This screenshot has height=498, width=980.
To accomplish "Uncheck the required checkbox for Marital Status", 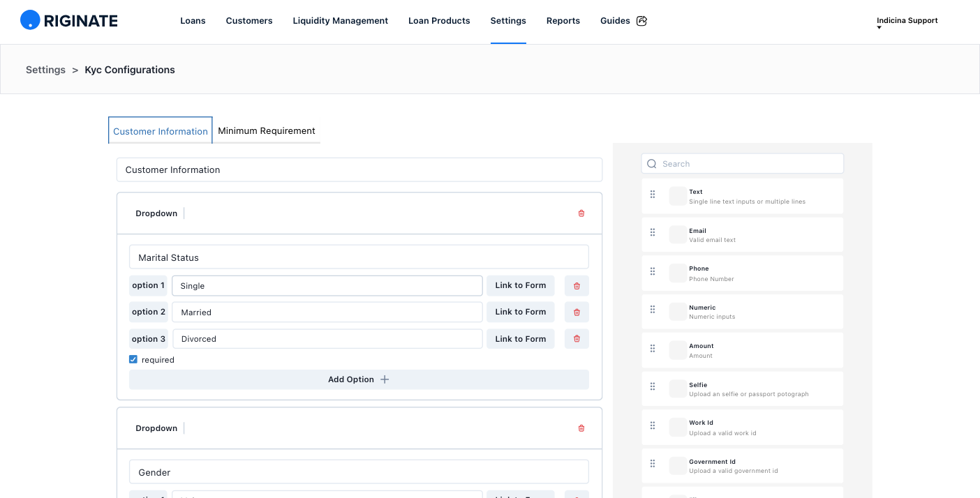I will pos(133,359).
